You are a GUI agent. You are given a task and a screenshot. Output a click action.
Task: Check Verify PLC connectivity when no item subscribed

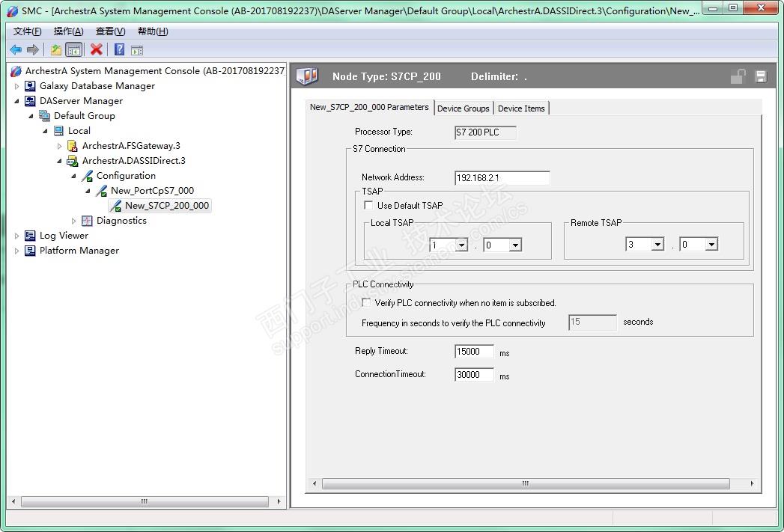click(x=366, y=302)
